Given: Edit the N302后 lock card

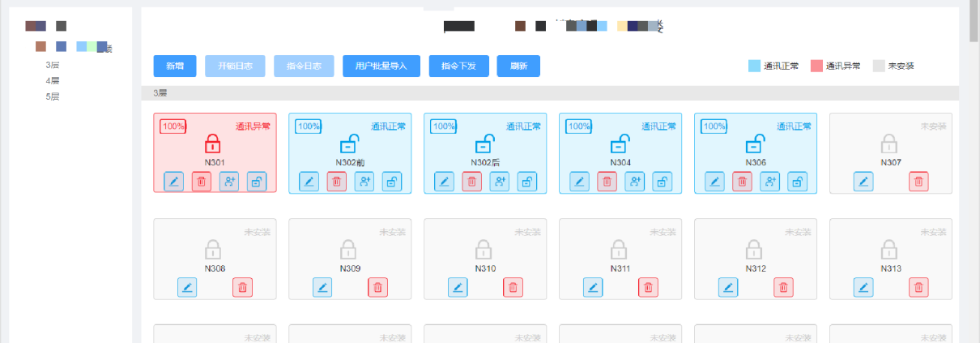Looking at the screenshot, I should coord(444,182).
